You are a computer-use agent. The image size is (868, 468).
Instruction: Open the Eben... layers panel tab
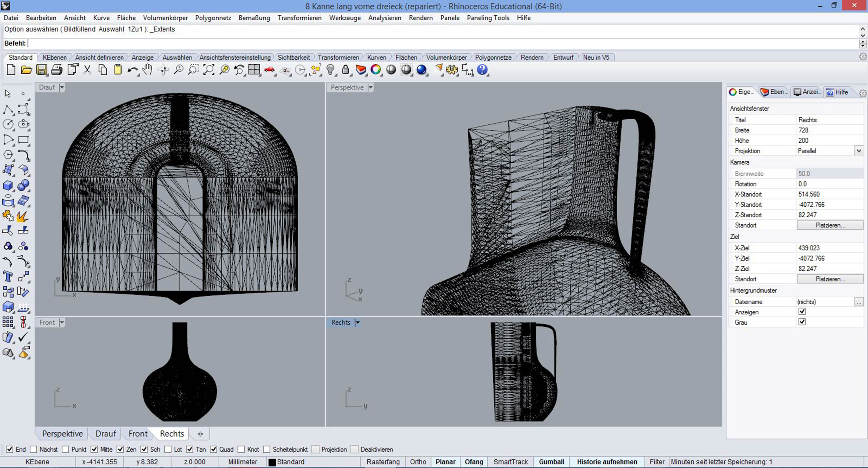775,92
